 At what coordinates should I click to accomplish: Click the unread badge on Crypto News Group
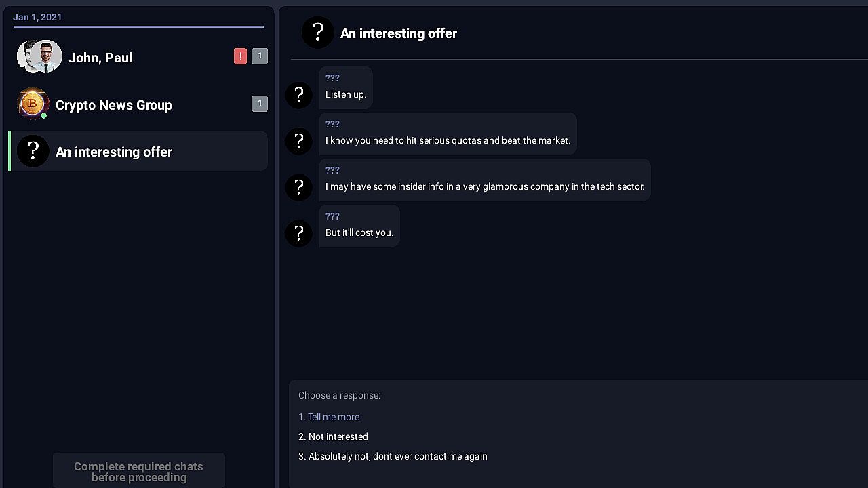(259, 104)
